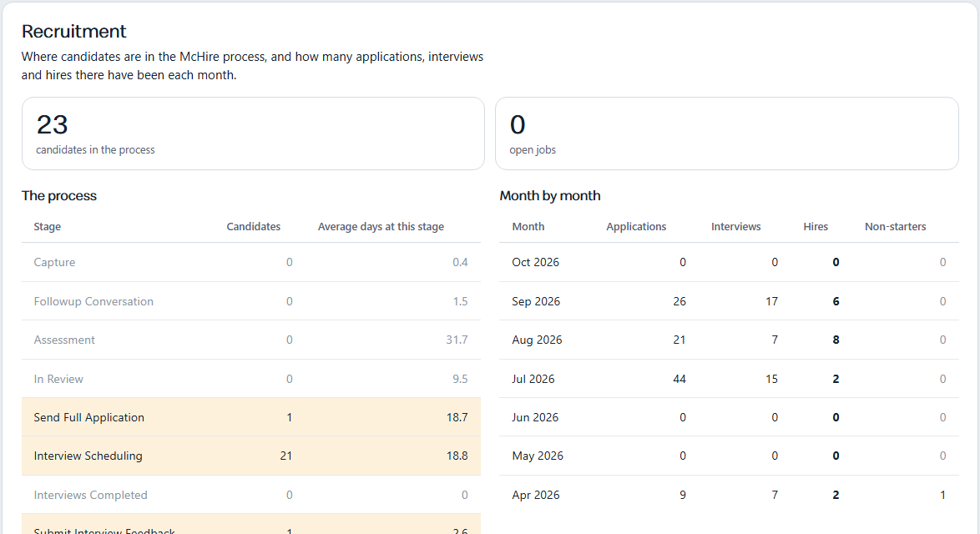This screenshot has width=980, height=534.
Task: Click the "Candidates" column header
Action: pos(253,227)
